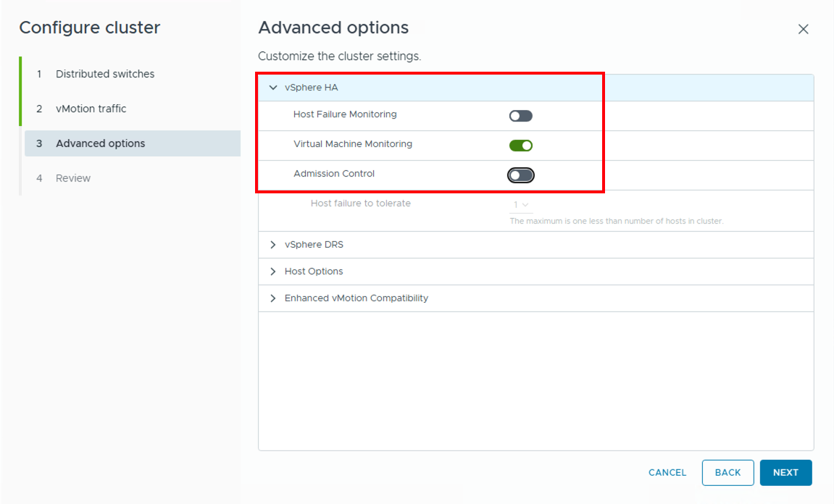Click the Advanced options dialog title
This screenshot has height=504, width=834.
pos(333,28)
